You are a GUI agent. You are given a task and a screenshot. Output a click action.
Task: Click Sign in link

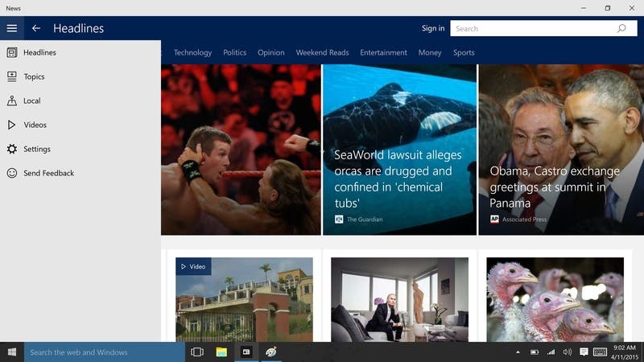[x=433, y=28]
